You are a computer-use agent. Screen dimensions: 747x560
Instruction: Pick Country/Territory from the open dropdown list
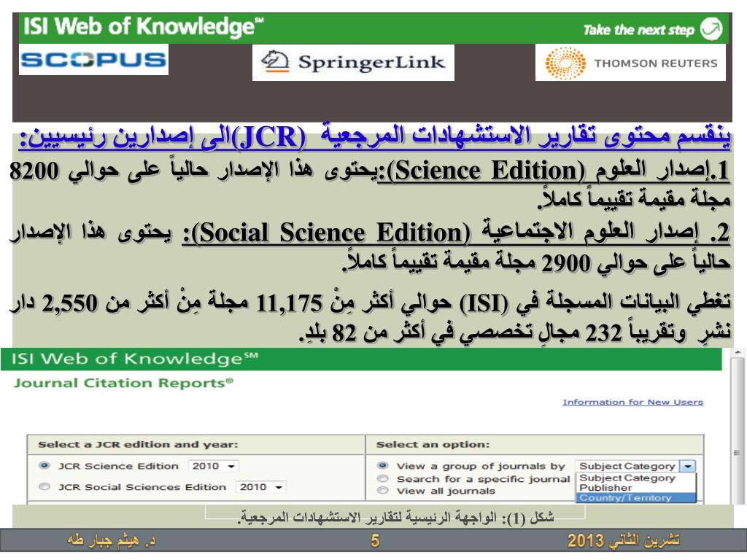(635, 497)
